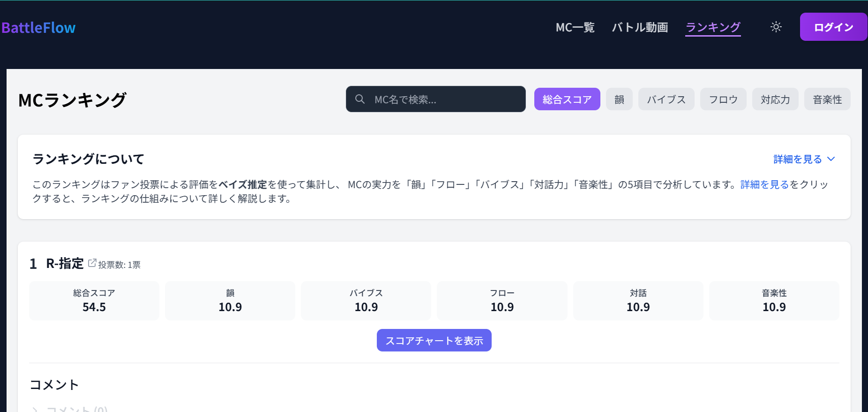
Task: Click inline 詳細を見る link in description
Action: click(765, 184)
